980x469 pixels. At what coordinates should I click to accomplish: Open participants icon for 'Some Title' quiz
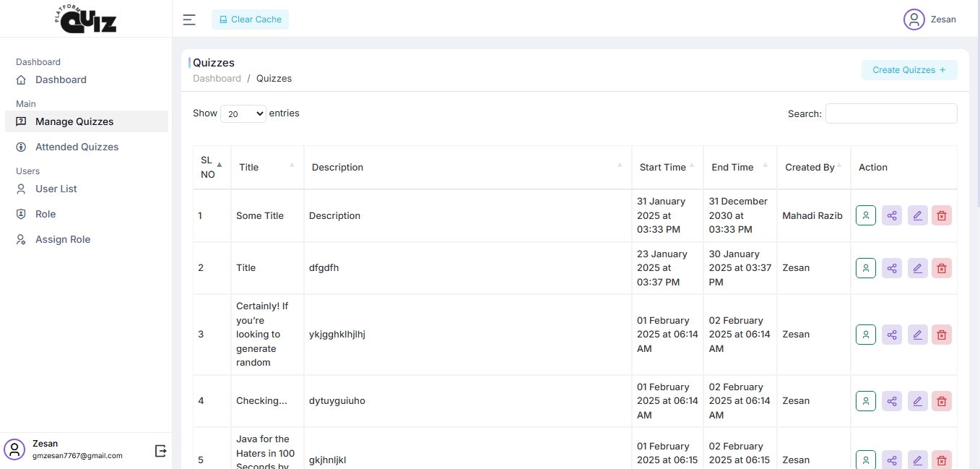point(866,215)
